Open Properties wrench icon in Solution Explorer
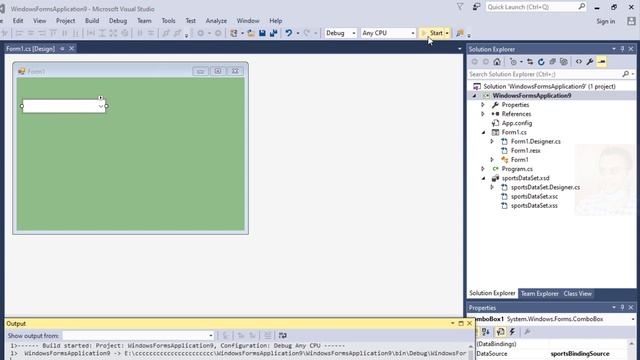 pyautogui.click(x=590, y=62)
